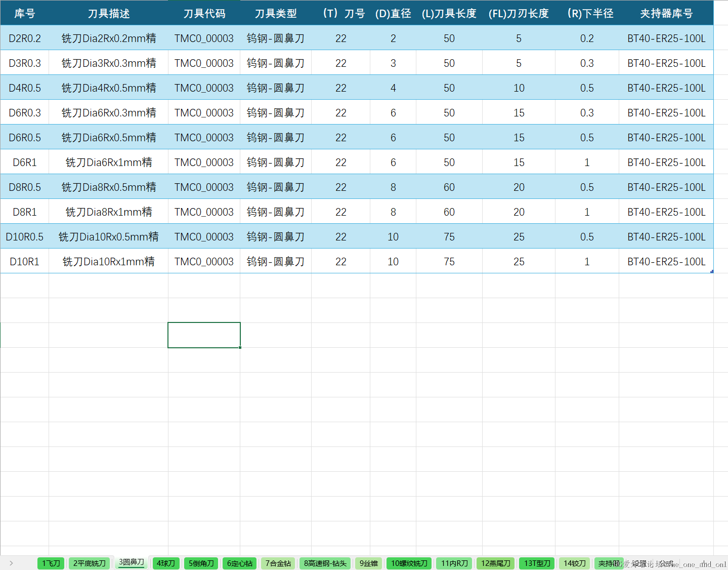728x570 pixels.
Task: Go to the 6定心钻 sheet tab
Action: [240, 563]
